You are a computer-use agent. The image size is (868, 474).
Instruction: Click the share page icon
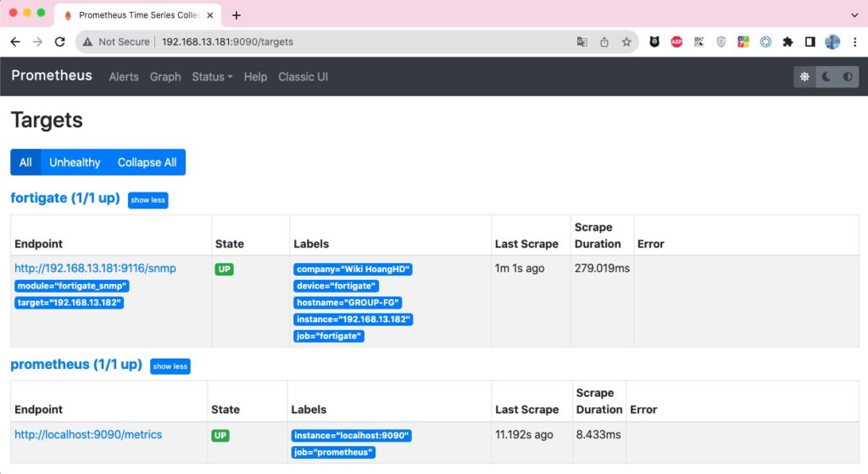(x=604, y=42)
